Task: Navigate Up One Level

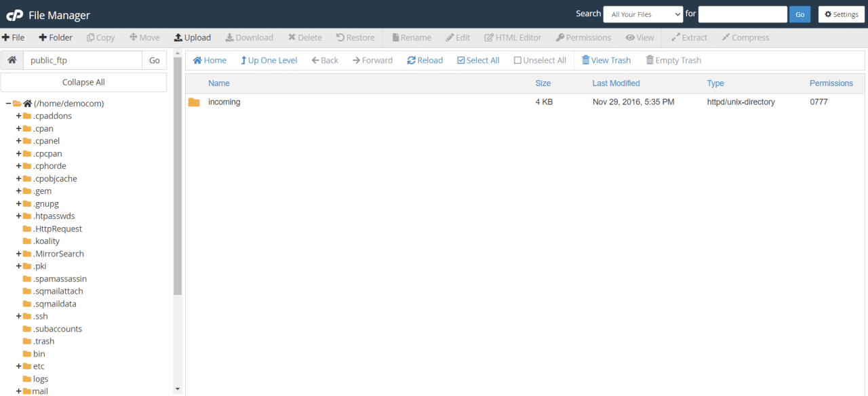Action: pyautogui.click(x=269, y=60)
